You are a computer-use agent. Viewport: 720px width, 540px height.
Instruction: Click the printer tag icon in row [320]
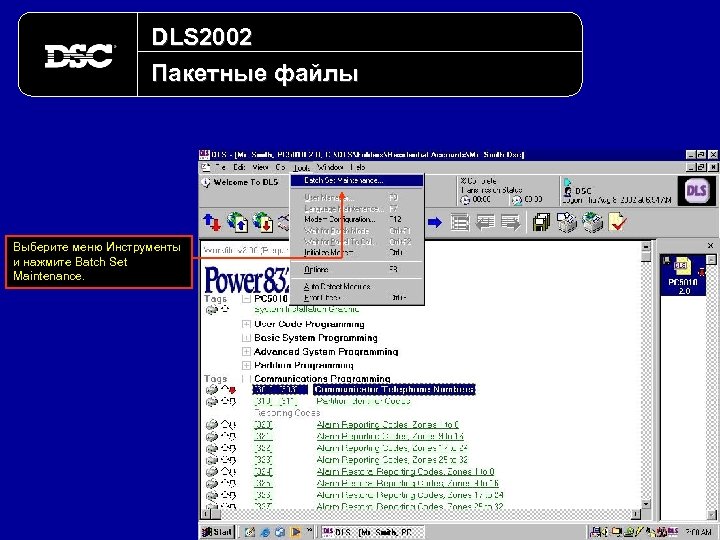[x=212, y=425]
